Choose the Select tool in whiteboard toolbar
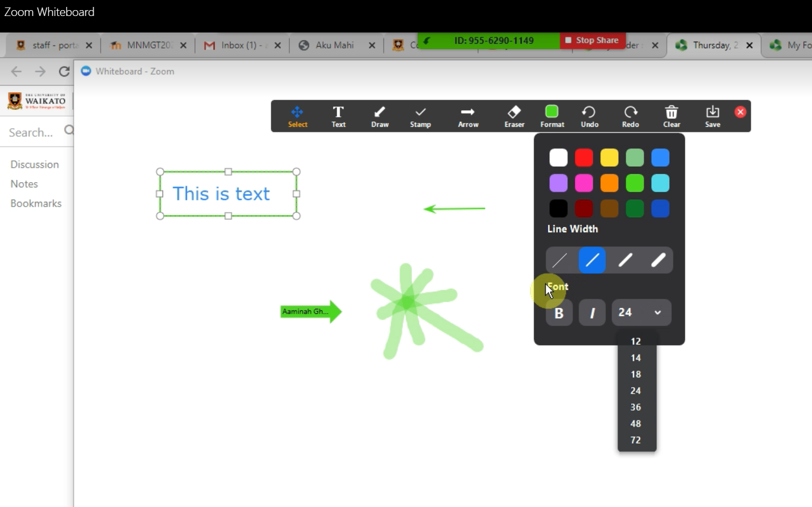Screen dimensions: 812x507 click(297, 117)
